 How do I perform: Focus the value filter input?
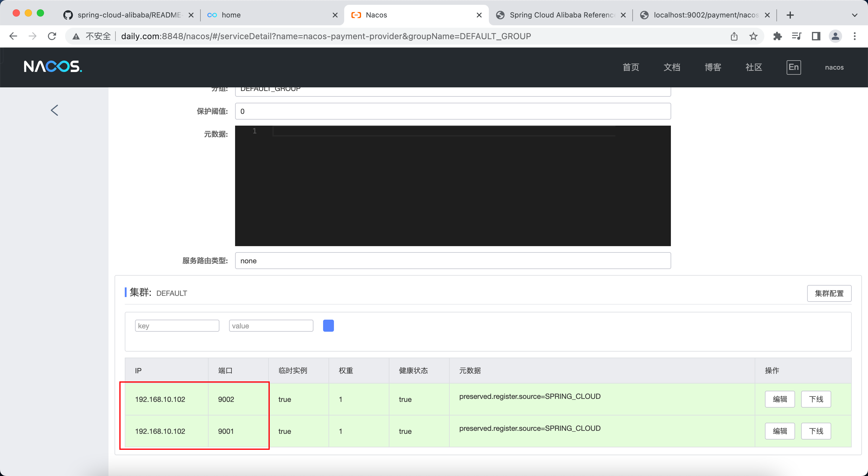(x=271, y=325)
